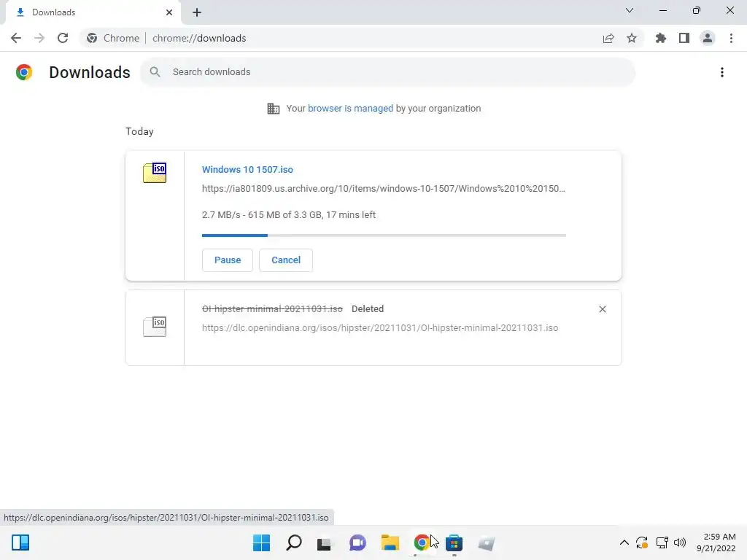
Task: Open Chrome's three-dot main menu
Action: 731,38
